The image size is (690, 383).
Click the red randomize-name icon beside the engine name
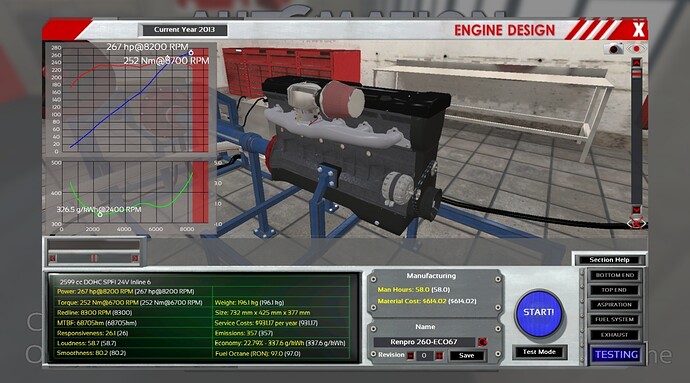(x=482, y=342)
